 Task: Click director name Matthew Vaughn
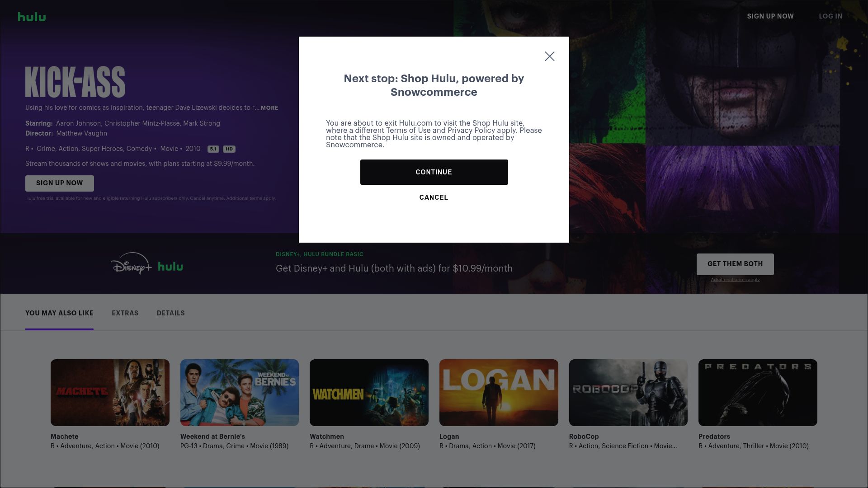pyautogui.click(x=81, y=133)
